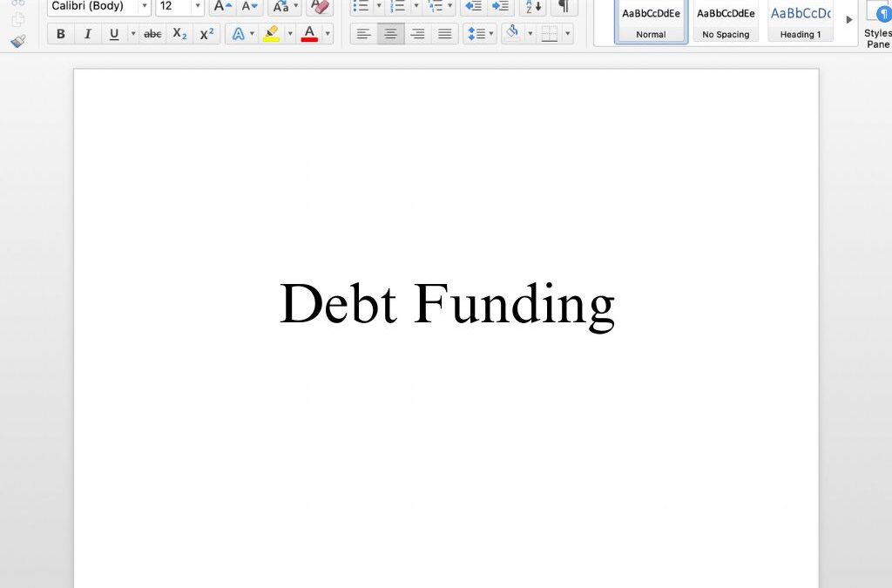Click the multilevel list icon
Viewport: 892px width, 588px height.
point(436,7)
